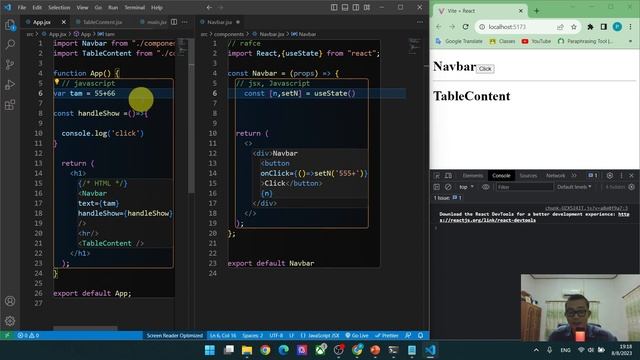This screenshot has height=360, width=640.
Task: Switch to the TableContent.jsx tab
Action: (102, 22)
